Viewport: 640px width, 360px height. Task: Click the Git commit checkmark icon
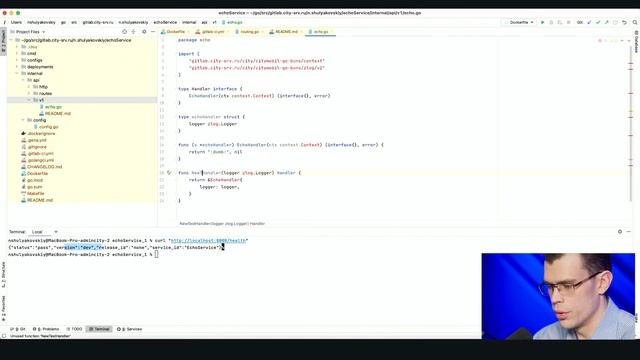pos(598,22)
